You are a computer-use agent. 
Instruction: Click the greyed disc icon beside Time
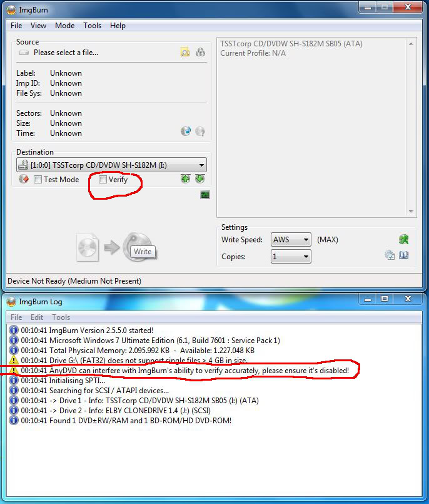[200, 131]
